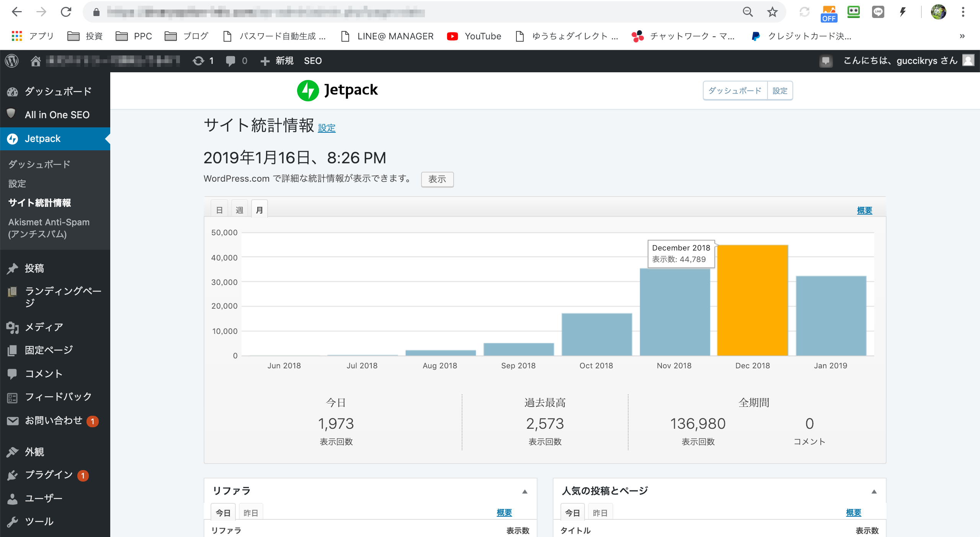Click ダッシュボード button in Jetpack header
The width and height of the screenshot is (980, 537).
coord(735,91)
